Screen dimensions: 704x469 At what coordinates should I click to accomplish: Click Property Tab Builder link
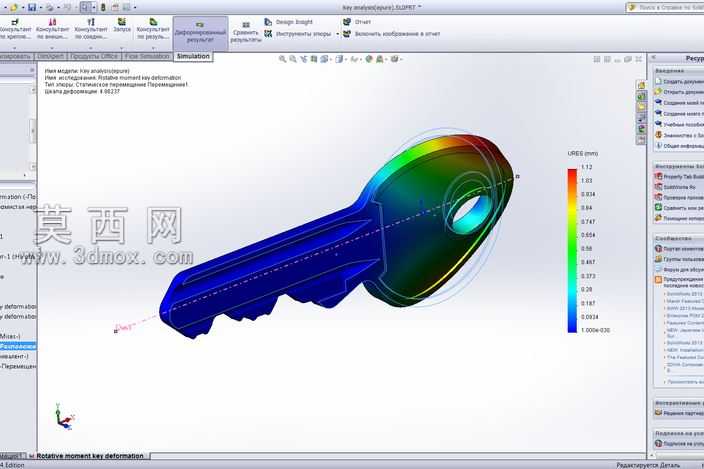click(679, 176)
